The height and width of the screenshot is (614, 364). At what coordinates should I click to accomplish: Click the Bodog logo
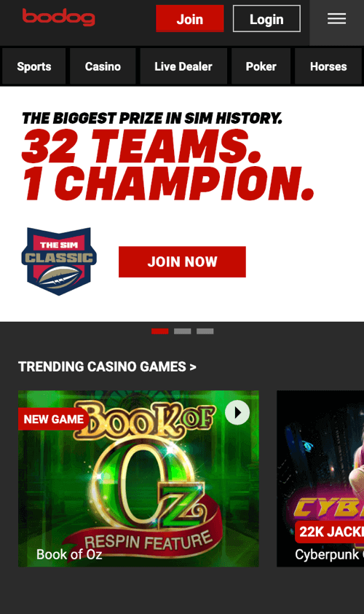coord(59,17)
